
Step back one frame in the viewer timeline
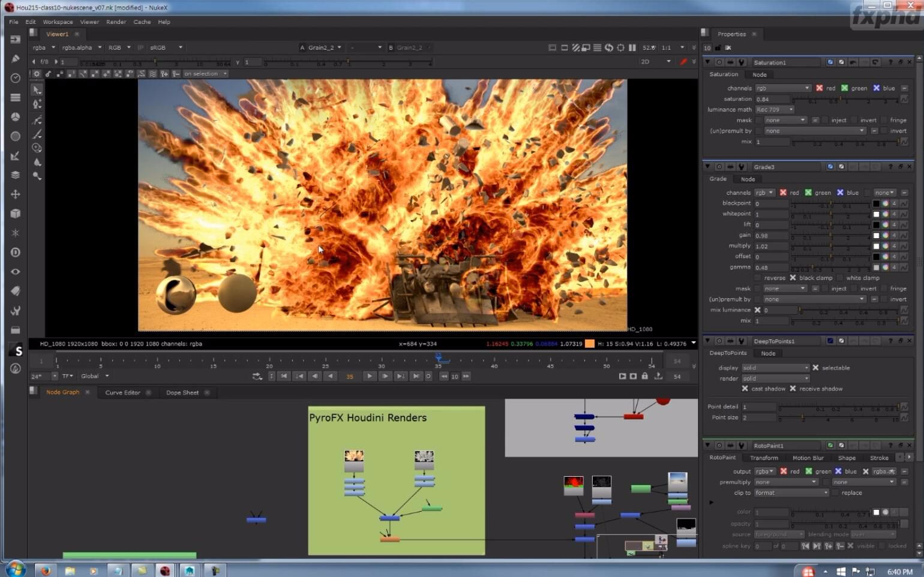[x=315, y=376]
